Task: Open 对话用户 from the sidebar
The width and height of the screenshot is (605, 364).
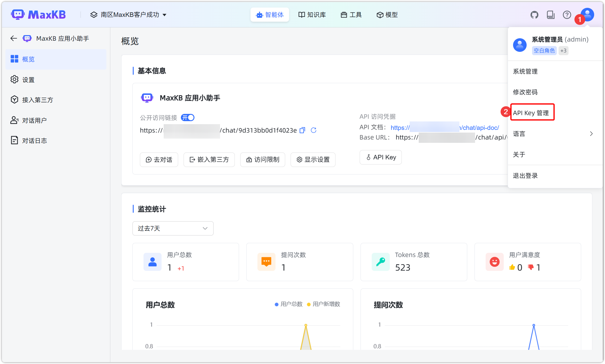Action: click(x=34, y=120)
